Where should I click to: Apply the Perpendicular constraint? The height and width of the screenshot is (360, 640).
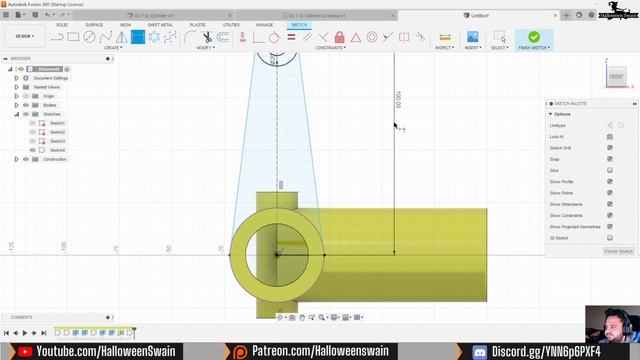tap(323, 37)
